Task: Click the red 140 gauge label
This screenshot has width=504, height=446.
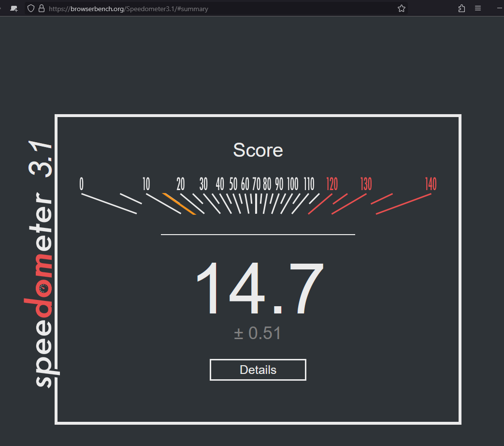Action: pos(431,184)
